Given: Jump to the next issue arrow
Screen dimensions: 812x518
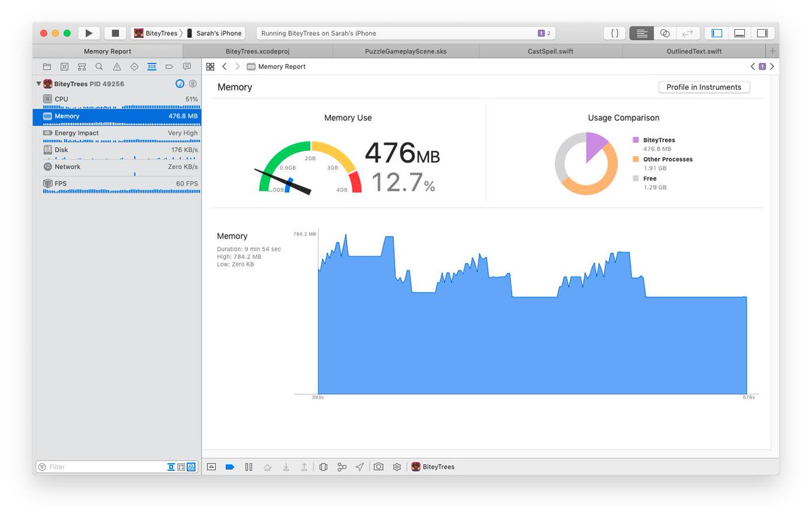Looking at the screenshot, I should 772,67.
